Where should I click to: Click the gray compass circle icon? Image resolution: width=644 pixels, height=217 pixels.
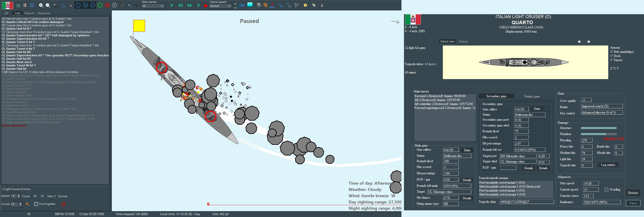tap(115, 5)
